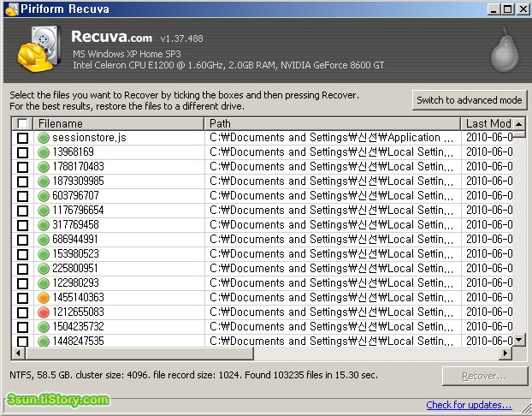
Task: Click horizontal scrollbar left arrow
Action: [19, 354]
